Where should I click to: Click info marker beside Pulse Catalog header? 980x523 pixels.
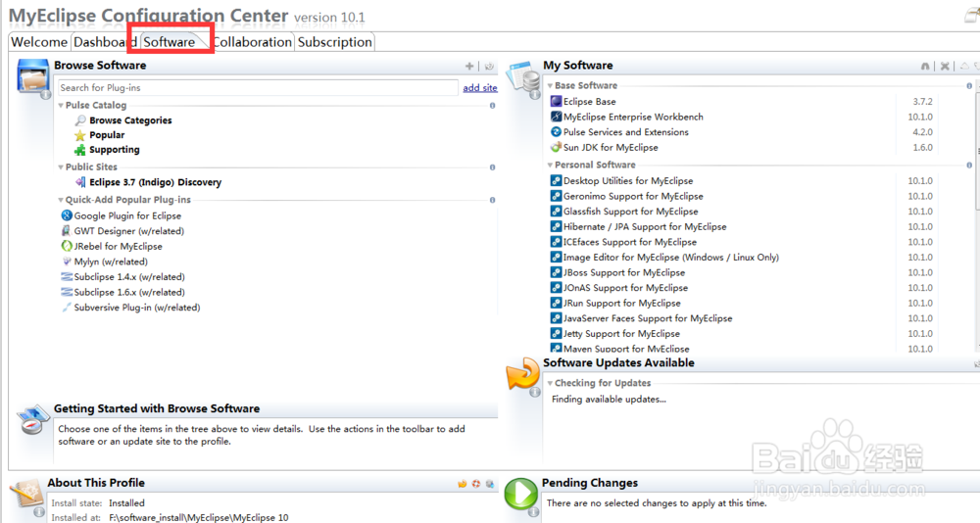click(493, 106)
